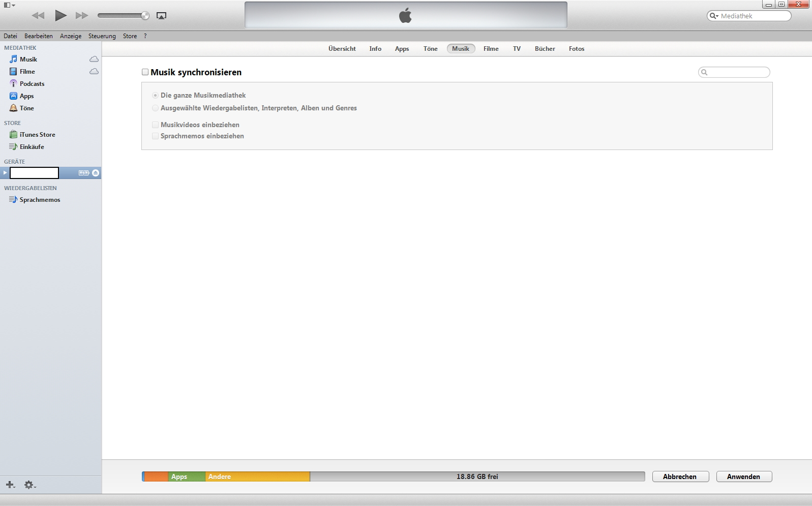
Task: Open iTunes Store in the sidebar
Action: tap(37, 135)
